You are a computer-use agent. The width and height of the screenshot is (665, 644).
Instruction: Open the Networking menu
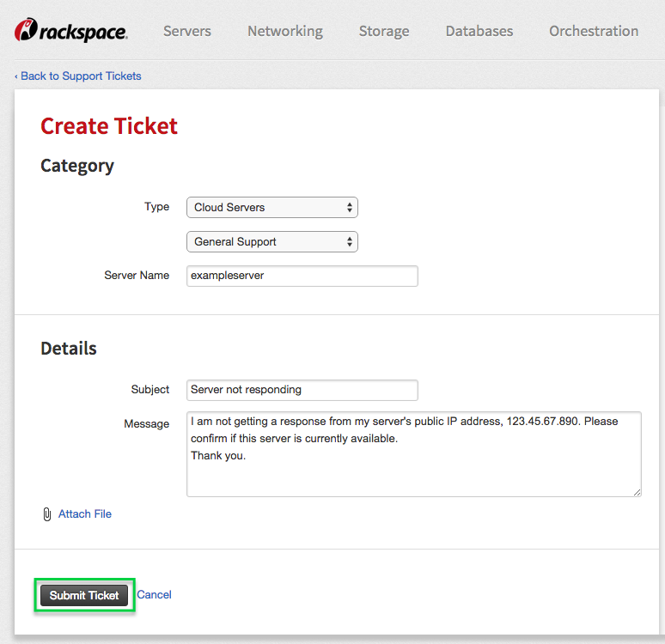[285, 31]
